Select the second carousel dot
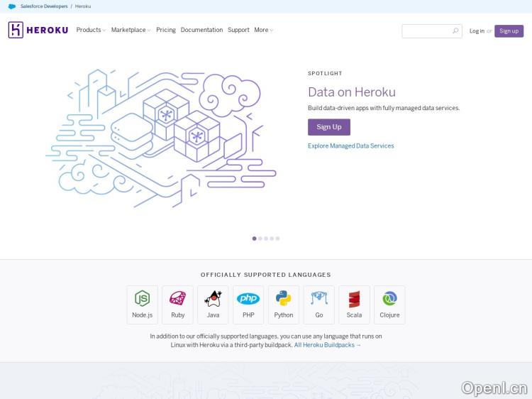The height and width of the screenshot is (399, 532). click(260, 239)
